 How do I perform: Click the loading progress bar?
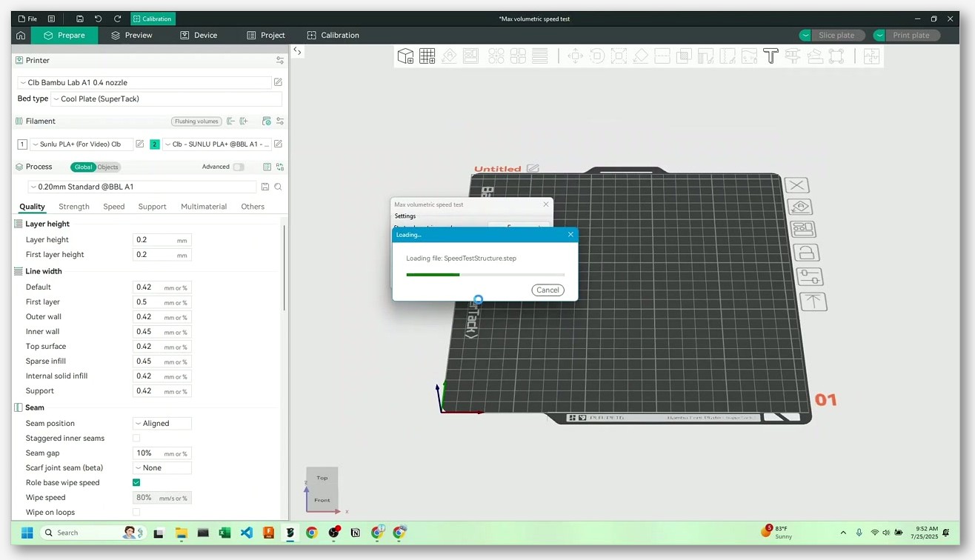(x=485, y=275)
